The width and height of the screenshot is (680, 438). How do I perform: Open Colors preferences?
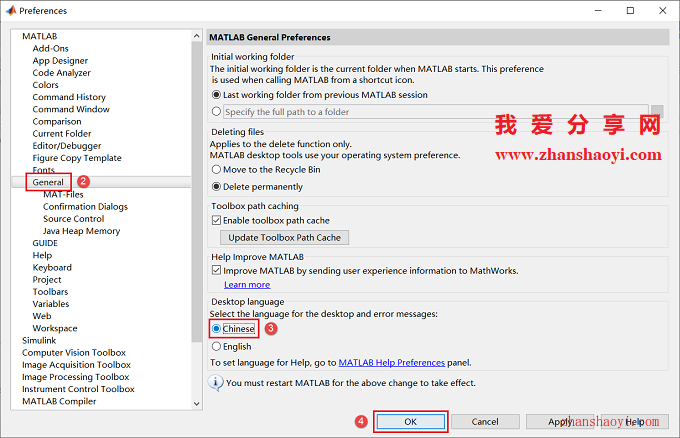click(x=46, y=85)
